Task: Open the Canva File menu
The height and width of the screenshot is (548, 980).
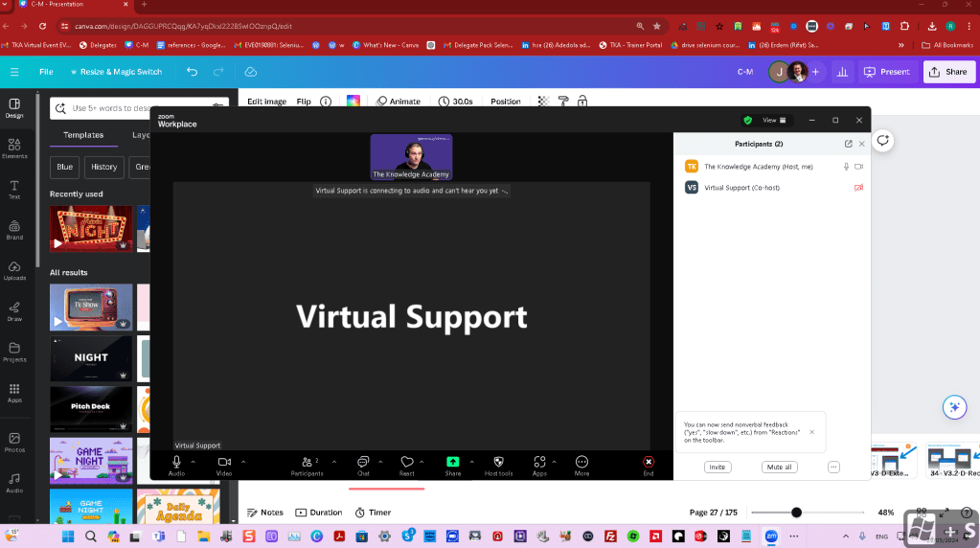Action: 46,72
